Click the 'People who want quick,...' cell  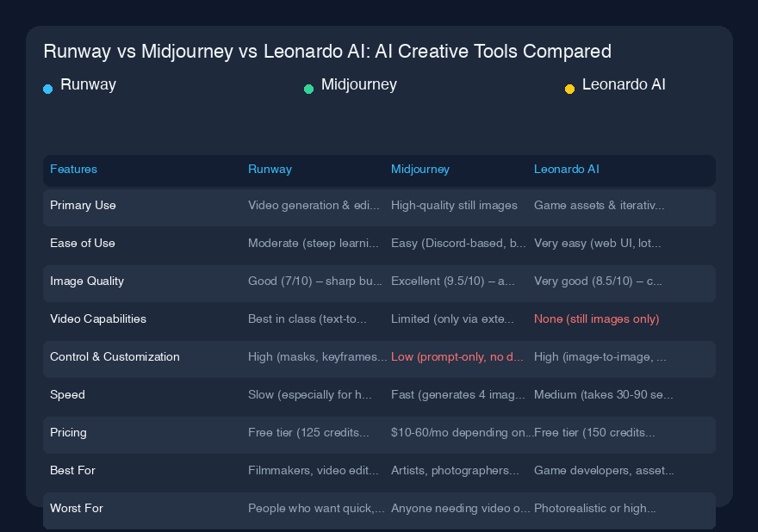click(317, 508)
